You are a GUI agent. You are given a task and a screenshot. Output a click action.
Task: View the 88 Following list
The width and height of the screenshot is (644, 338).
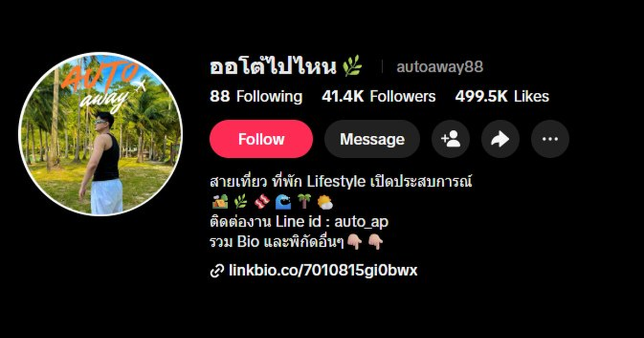pyautogui.click(x=256, y=97)
